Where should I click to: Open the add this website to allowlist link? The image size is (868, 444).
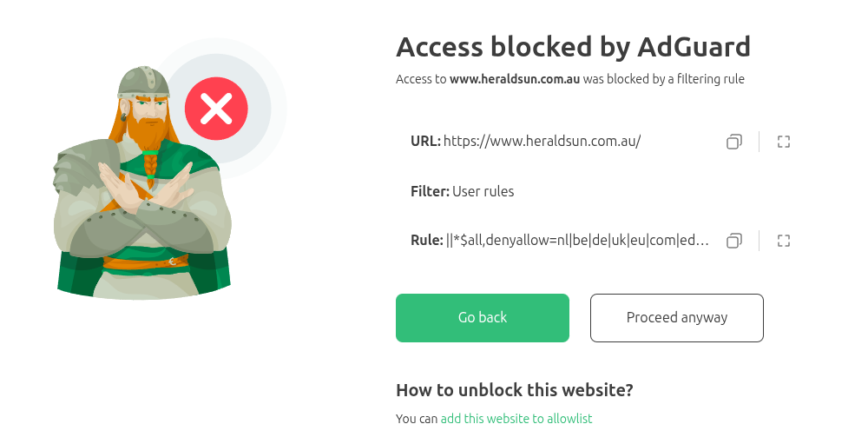516,419
